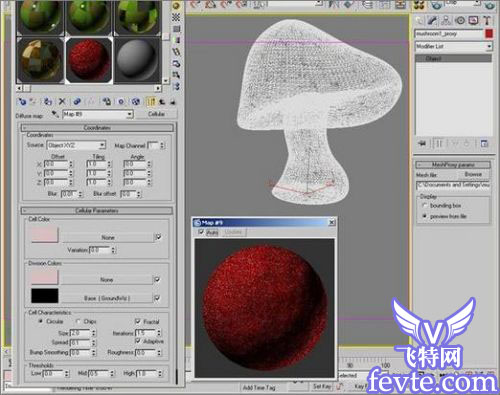This screenshot has width=500, height=395.
Task: Collapse the Cellular Parameters rollout
Action: click(x=97, y=211)
